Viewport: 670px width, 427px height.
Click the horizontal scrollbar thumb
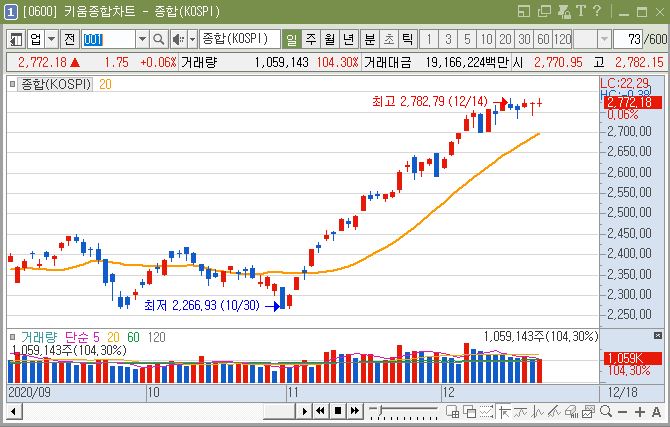coord(279,412)
